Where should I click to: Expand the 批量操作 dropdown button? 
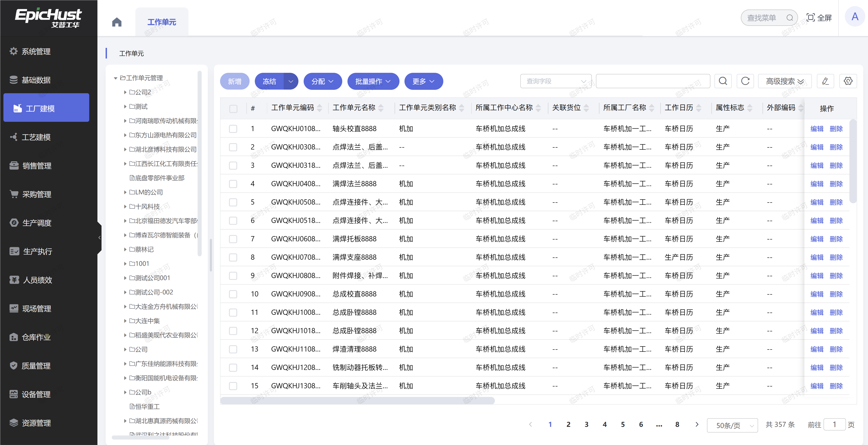click(x=373, y=81)
